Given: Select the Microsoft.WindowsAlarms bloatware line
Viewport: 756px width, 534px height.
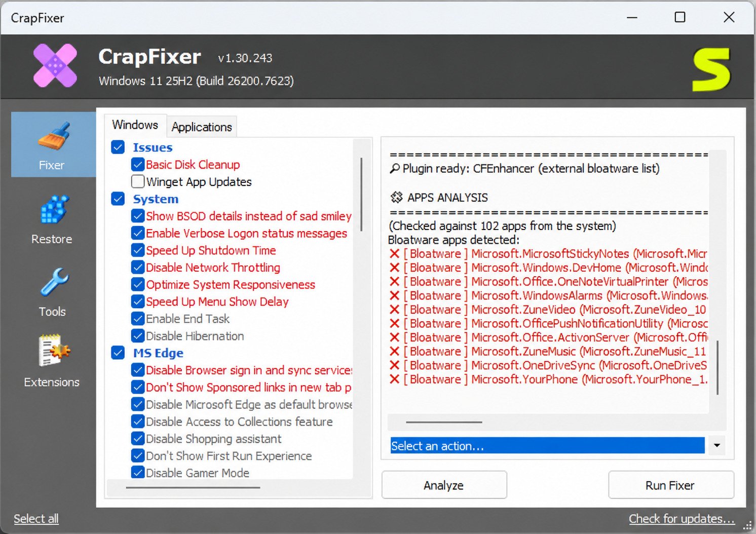Looking at the screenshot, I should pos(548,295).
